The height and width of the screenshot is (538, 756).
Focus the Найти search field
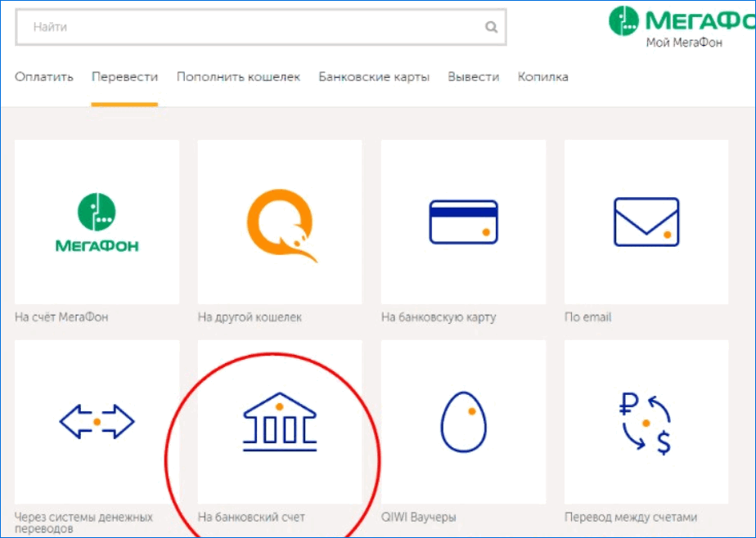pyautogui.click(x=261, y=27)
